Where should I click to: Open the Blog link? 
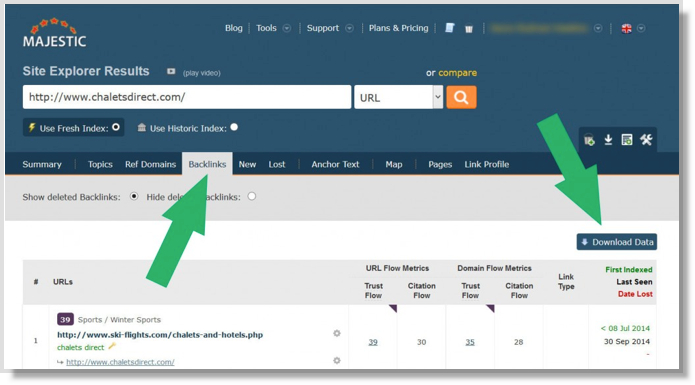[234, 28]
